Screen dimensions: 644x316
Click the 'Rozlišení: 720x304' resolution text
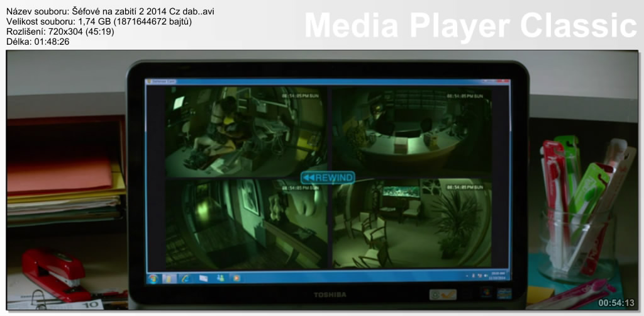pyautogui.click(x=60, y=31)
